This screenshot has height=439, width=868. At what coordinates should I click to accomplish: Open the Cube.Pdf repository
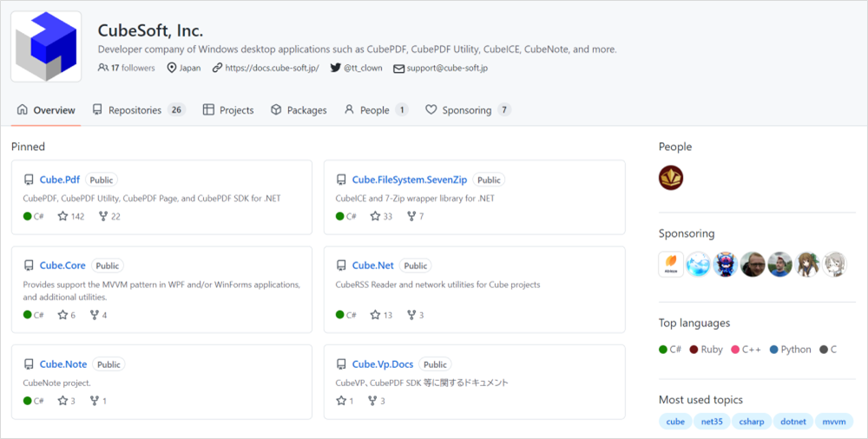click(60, 180)
